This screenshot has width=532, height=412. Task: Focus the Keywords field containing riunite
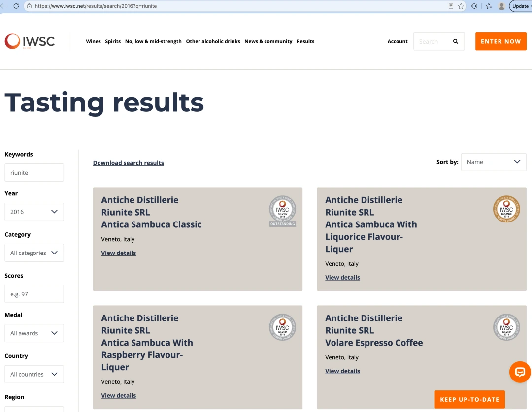pos(34,173)
